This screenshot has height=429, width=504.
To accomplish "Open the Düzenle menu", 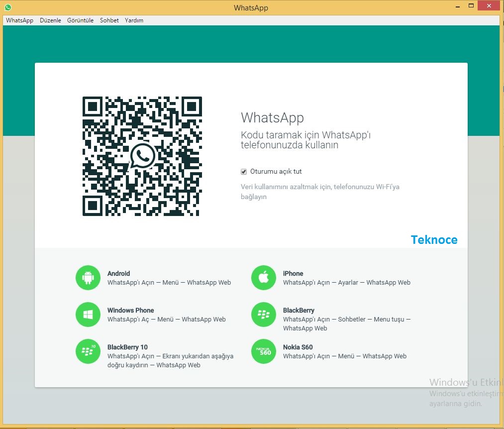I will [x=50, y=20].
